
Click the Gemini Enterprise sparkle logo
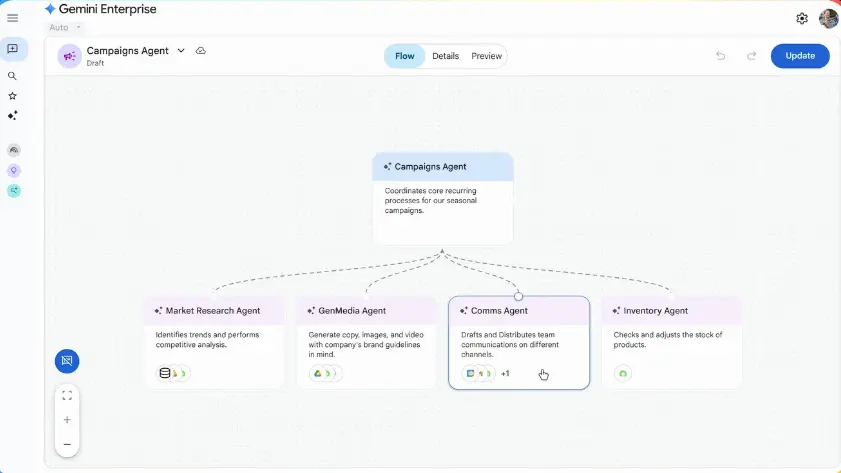click(50, 9)
